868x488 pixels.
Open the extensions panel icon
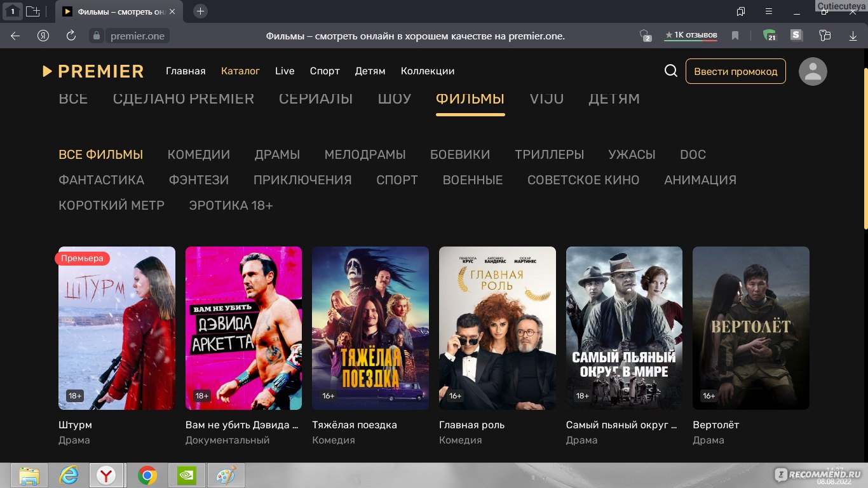pos(825,36)
